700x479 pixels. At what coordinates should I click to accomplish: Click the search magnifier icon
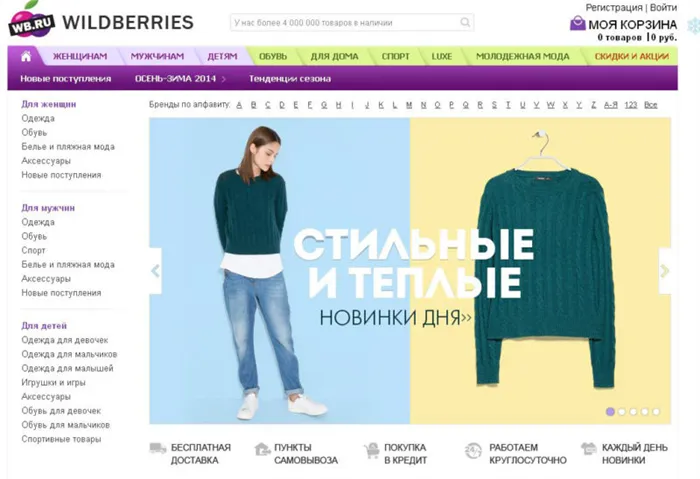tap(465, 22)
